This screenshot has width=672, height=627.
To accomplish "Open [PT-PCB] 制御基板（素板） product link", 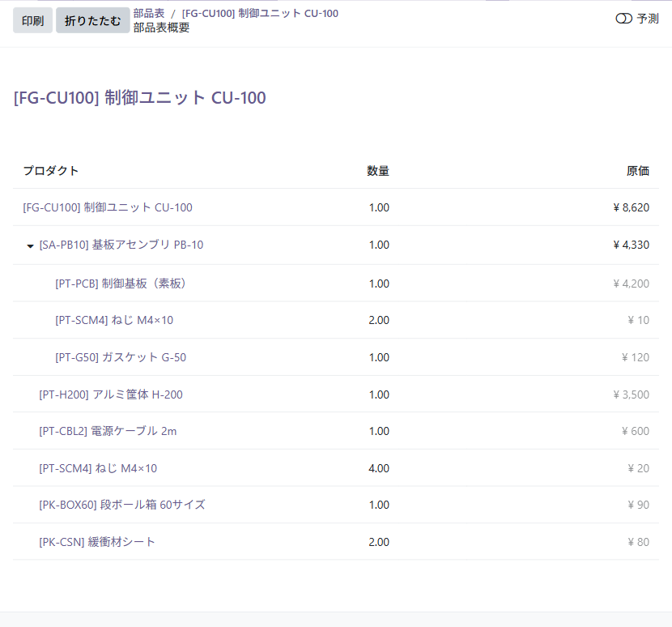I will (x=121, y=284).
